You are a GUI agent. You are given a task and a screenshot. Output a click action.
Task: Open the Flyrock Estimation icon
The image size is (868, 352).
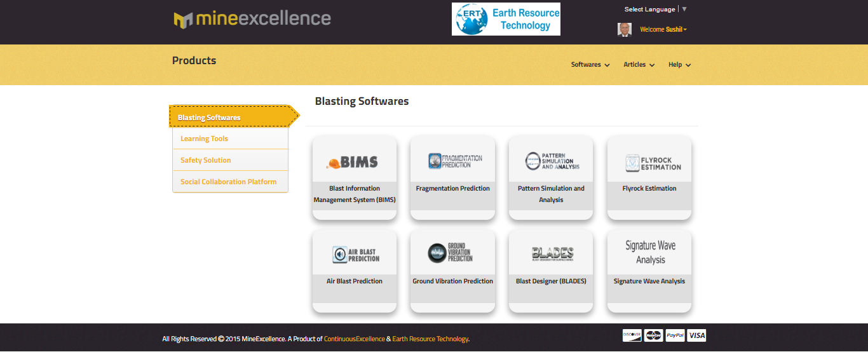(649, 163)
